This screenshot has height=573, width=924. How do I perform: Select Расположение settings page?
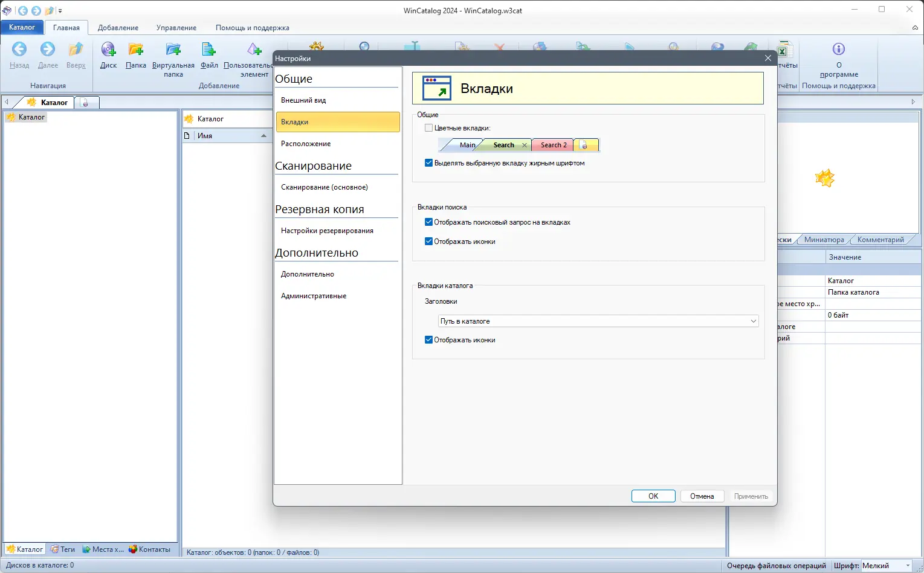click(338, 144)
